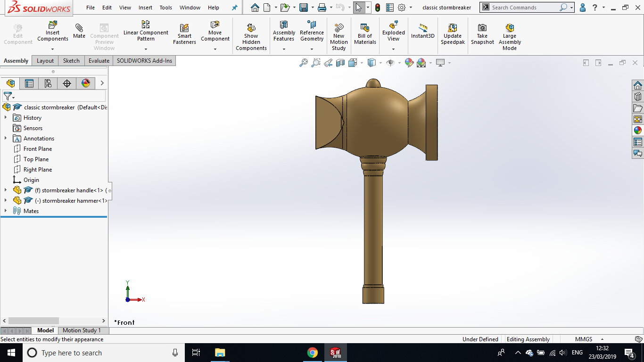Open DimXpertManager tab icon
This screenshot has height=362, width=644.
tap(67, 83)
